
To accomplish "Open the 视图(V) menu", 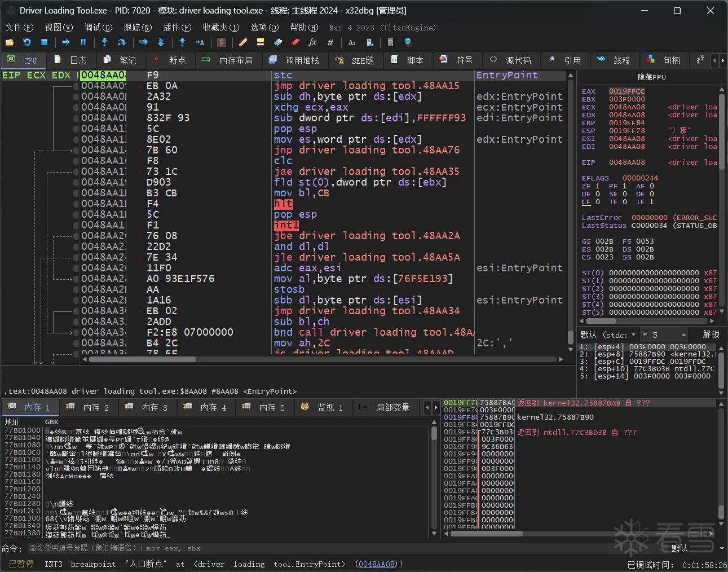I will pyautogui.click(x=59, y=28).
